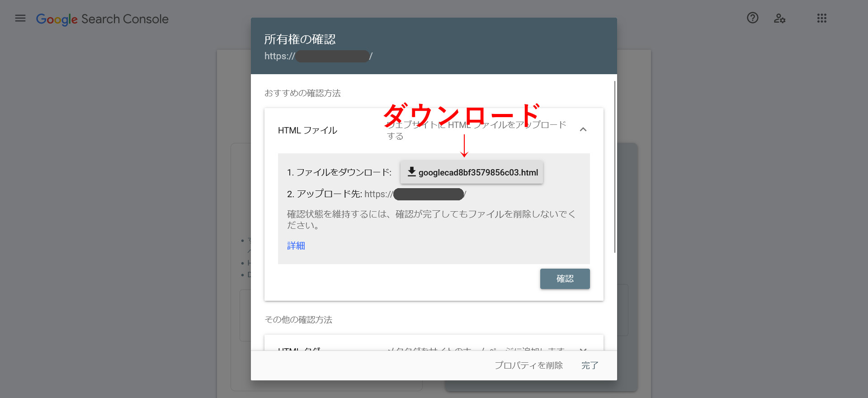The image size is (868, 398).
Task: Click the おすすめの確認方法 label
Action: pos(302,93)
